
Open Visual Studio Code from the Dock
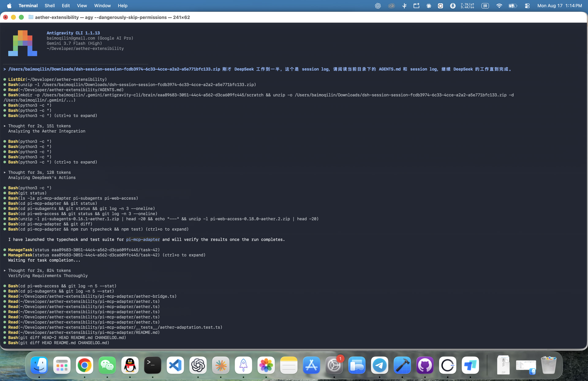pos(175,365)
